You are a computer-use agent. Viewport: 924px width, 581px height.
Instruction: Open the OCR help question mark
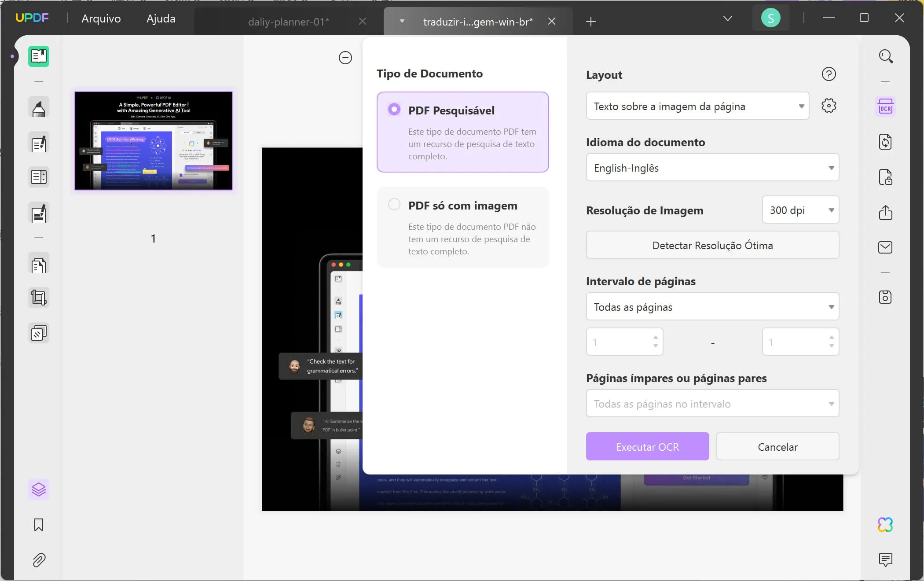pyautogui.click(x=829, y=74)
